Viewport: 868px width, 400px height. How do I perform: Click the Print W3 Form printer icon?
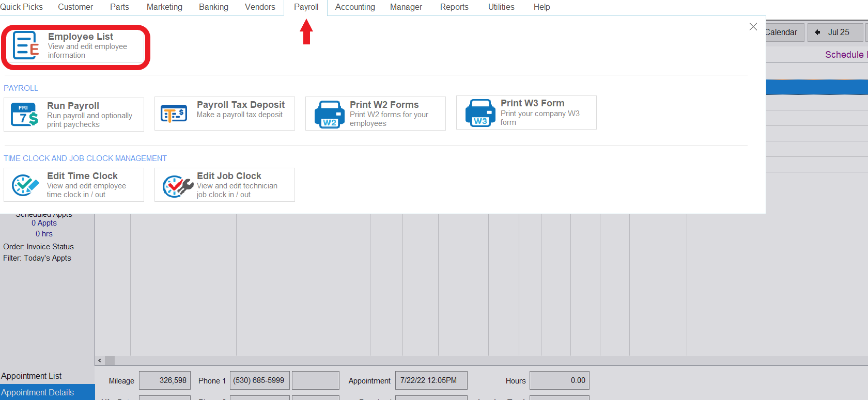pos(481,113)
